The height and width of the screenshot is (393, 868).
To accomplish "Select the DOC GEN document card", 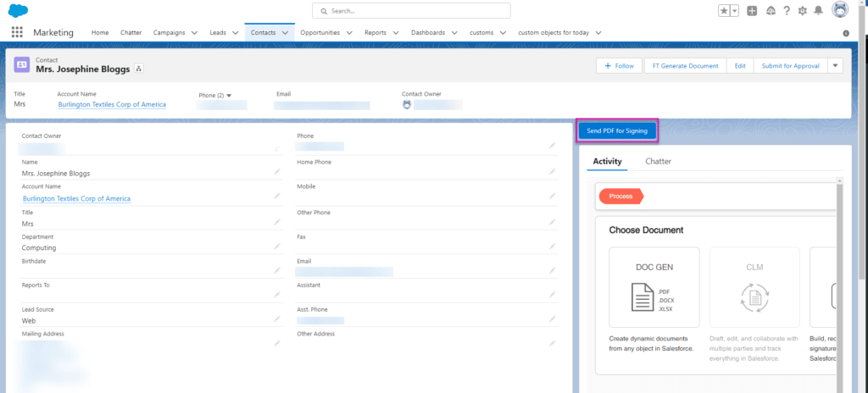I will pyautogui.click(x=654, y=286).
